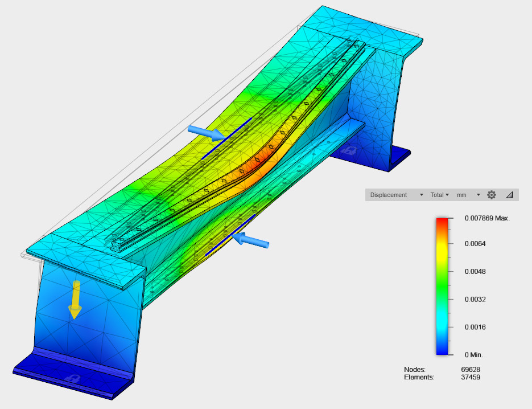The width and height of the screenshot is (532, 409).
Task: Select the upper blue force arrow
Action: 207,133
